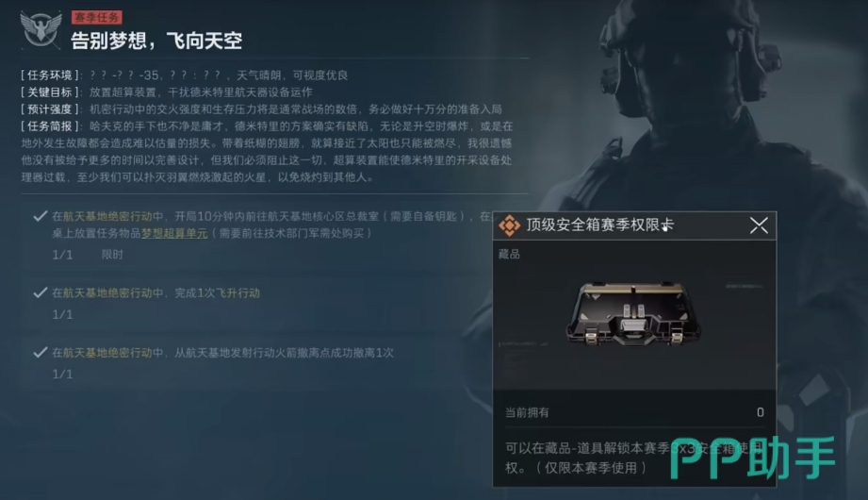Click the winged eagle faction emblem

coord(41,29)
